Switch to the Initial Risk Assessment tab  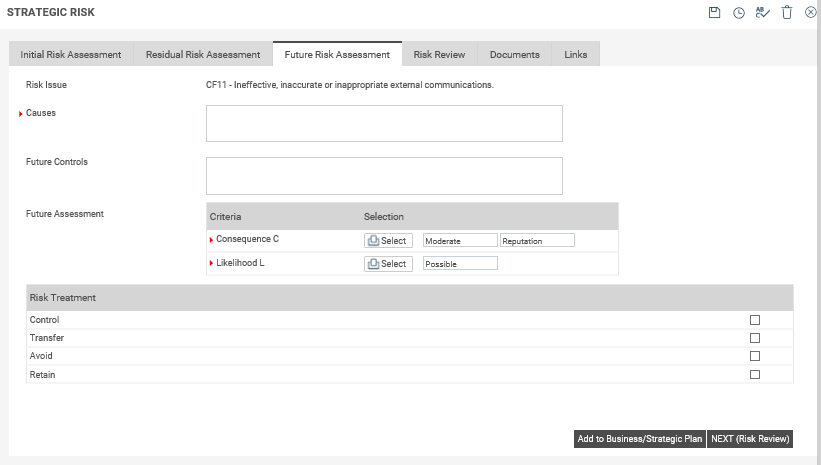click(71, 54)
